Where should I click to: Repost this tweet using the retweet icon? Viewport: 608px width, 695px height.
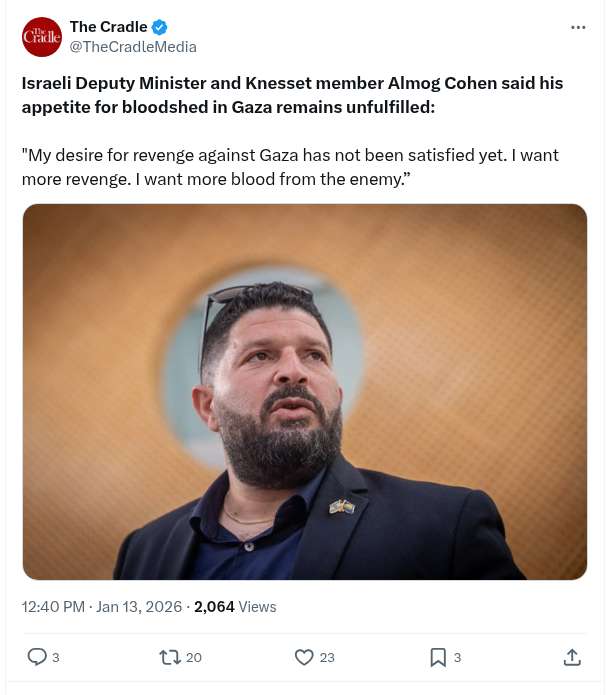click(170, 657)
